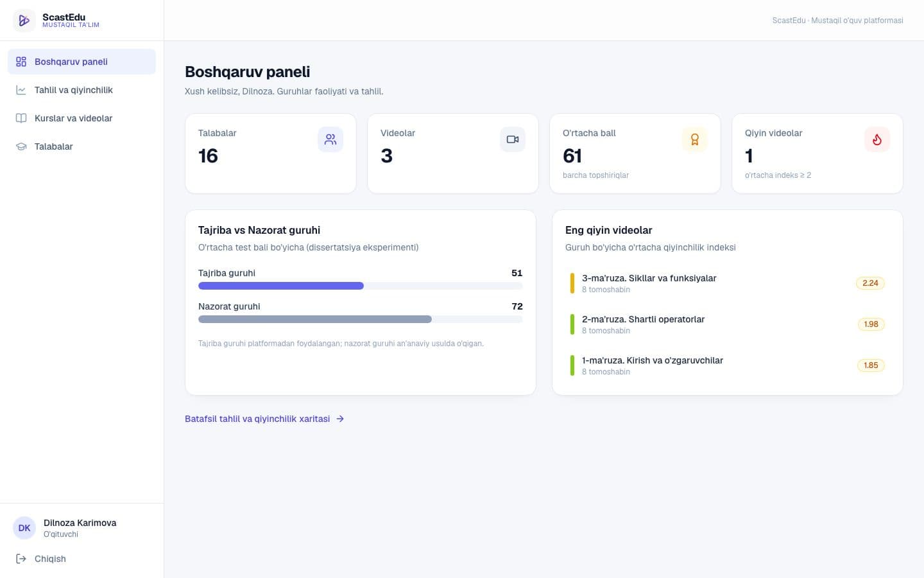
Task: Click the award icon in O'rtacha ball card
Action: tap(695, 139)
